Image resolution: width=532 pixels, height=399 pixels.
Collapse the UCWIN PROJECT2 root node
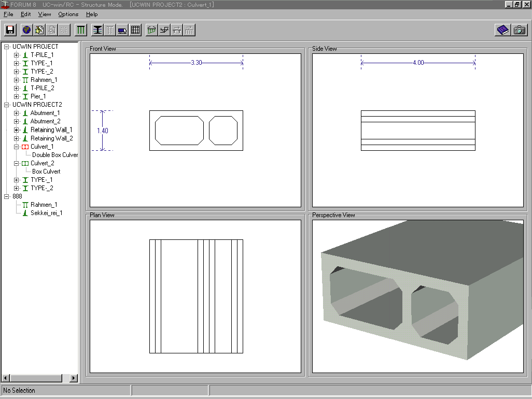tap(7, 105)
